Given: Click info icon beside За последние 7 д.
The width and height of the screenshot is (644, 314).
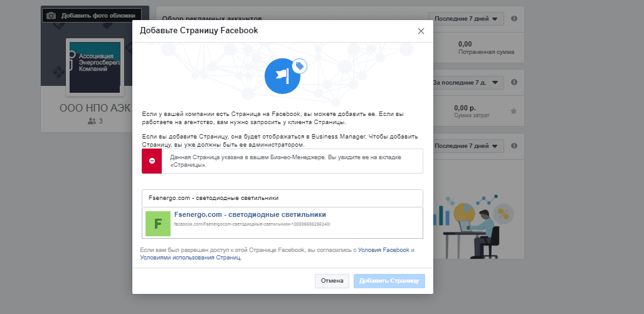Looking at the screenshot, I should tap(514, 82).
